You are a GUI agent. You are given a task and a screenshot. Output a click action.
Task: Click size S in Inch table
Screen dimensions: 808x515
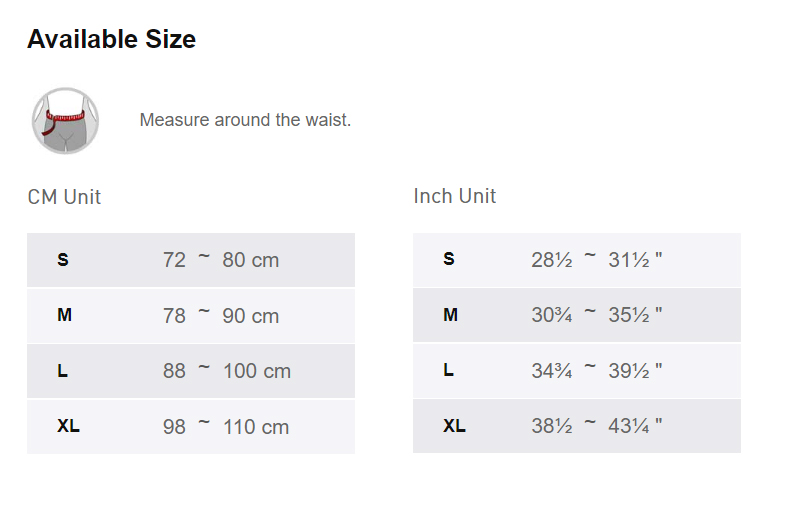click(448, 259)
